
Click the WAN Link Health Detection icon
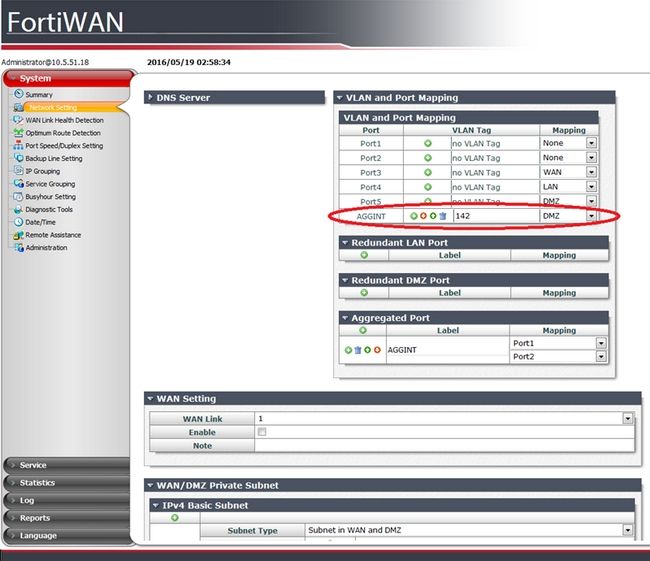(x=18, y=120)
